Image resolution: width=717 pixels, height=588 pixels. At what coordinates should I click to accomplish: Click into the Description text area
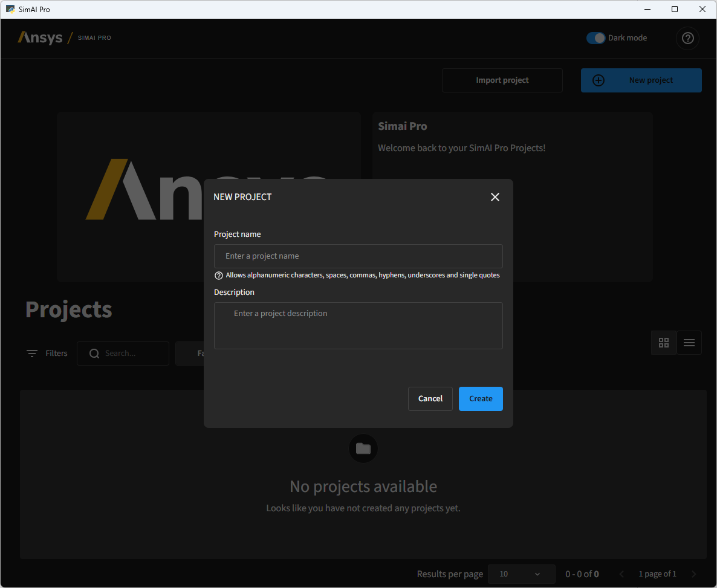358,326
